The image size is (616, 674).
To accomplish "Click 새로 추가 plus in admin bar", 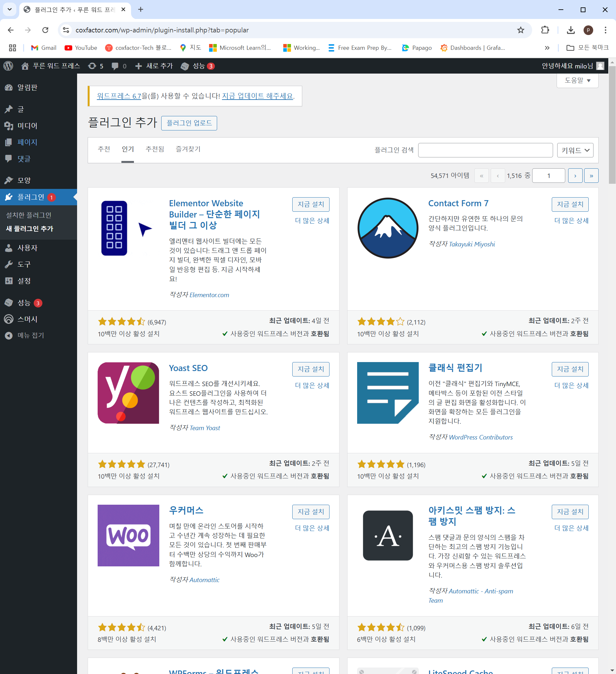I will tap(154, 66).
